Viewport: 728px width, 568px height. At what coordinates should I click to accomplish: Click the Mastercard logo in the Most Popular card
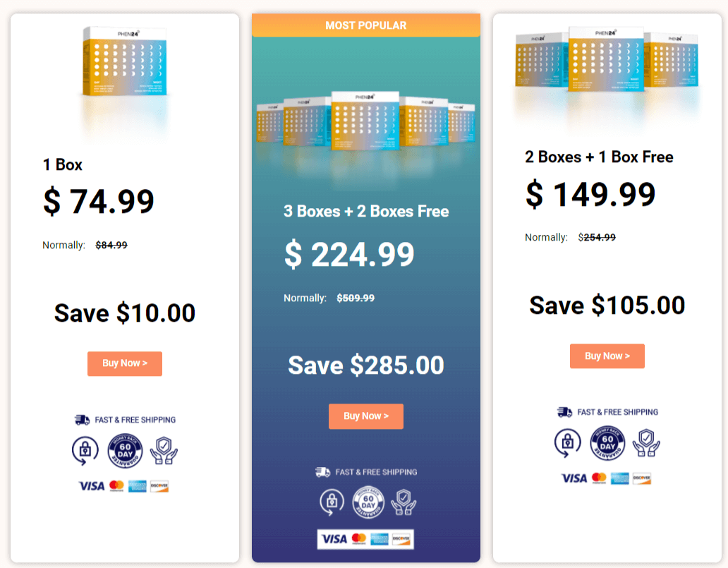tap(359, 539)
